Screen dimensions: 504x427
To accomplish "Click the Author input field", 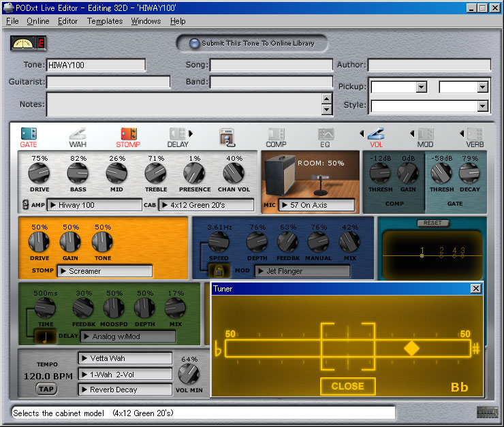I will 429,65.
